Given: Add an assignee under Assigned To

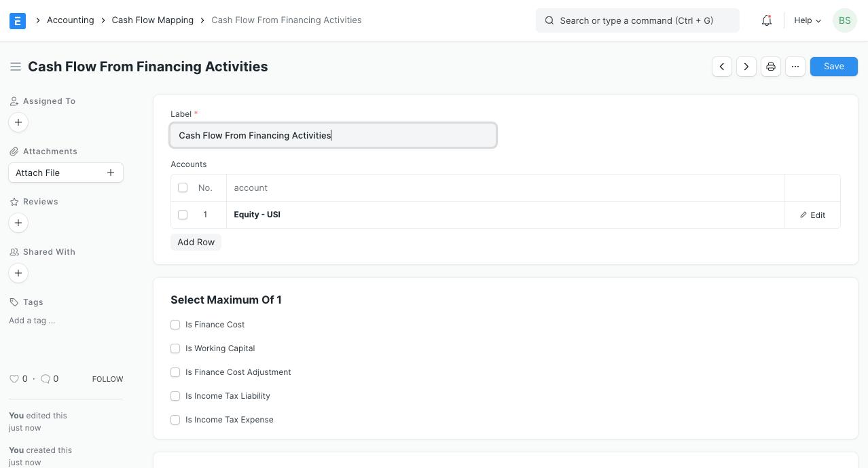Looking at the screenshot, I should pyautogui.click(x=18, y=123).
